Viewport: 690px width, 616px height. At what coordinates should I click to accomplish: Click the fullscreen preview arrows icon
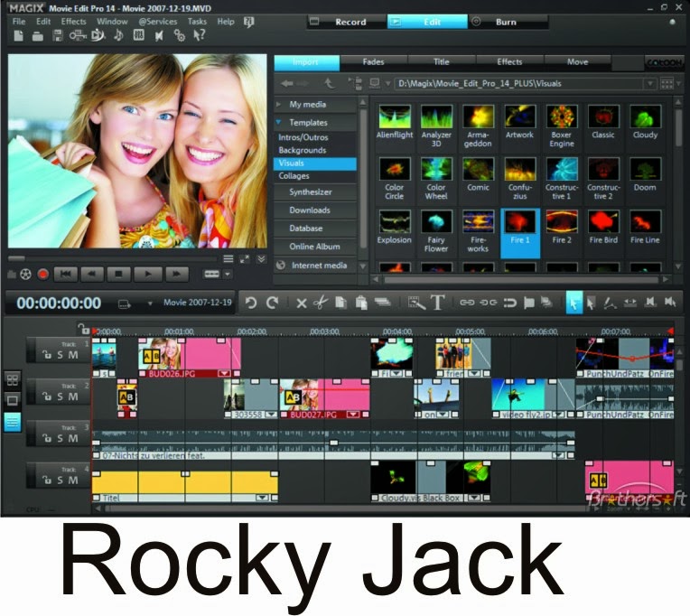[x=245, y=259]
